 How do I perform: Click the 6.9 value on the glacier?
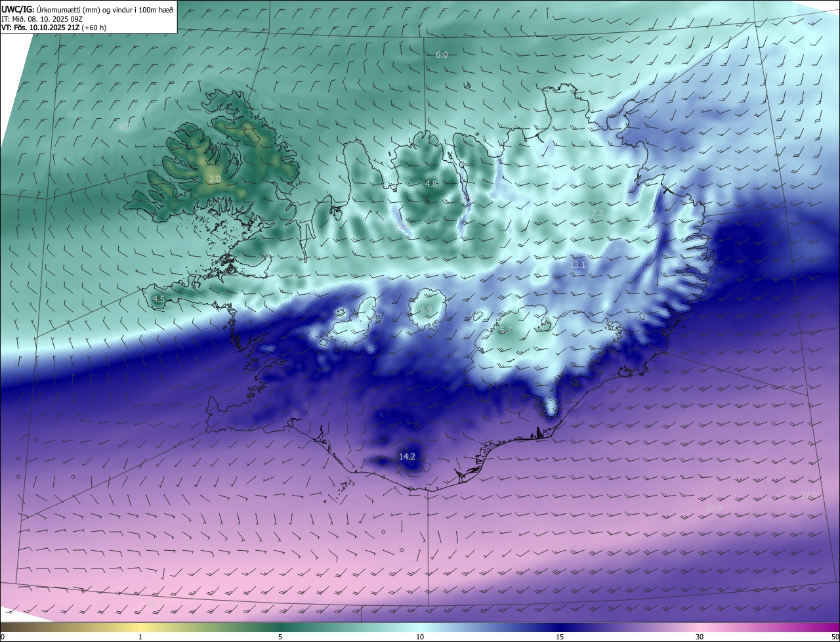tap(427, 309)
